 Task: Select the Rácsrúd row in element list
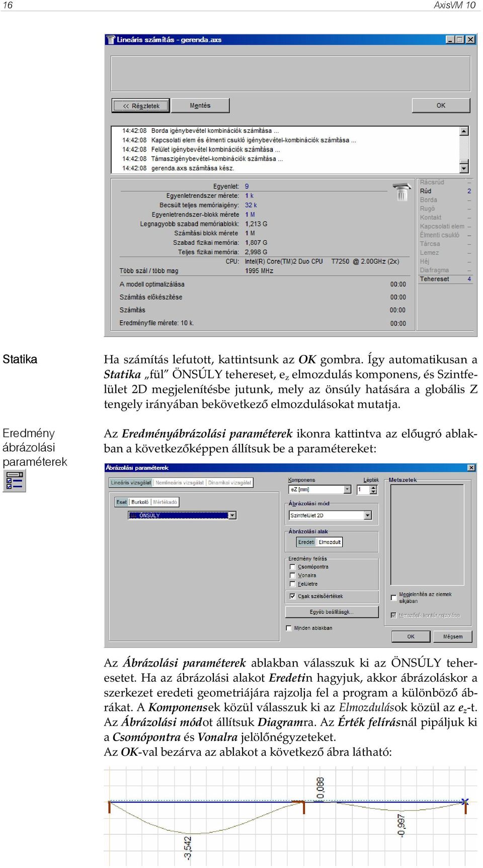(445, 182)
